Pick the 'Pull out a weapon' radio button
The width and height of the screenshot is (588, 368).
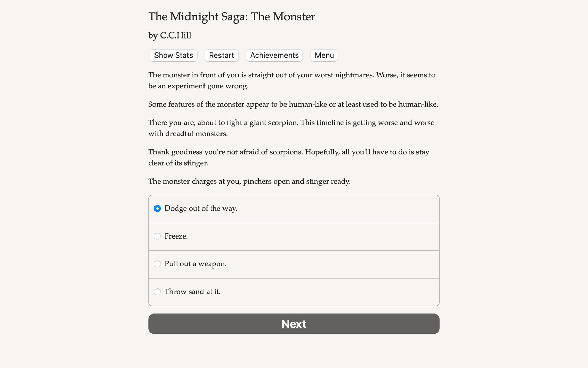pos(157,264)
